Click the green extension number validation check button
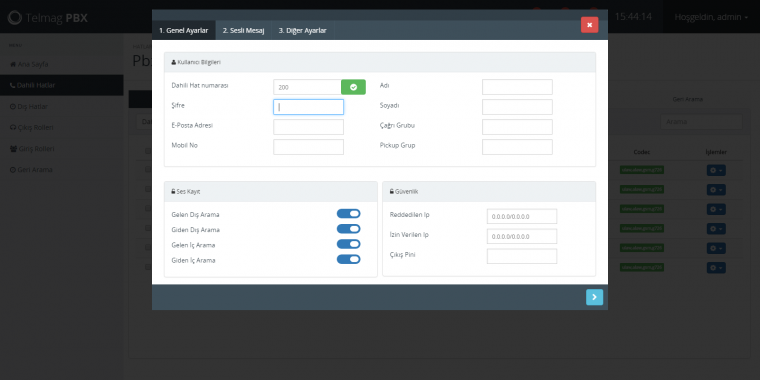This screenshot has width=760, height=380. coord(353,87)
